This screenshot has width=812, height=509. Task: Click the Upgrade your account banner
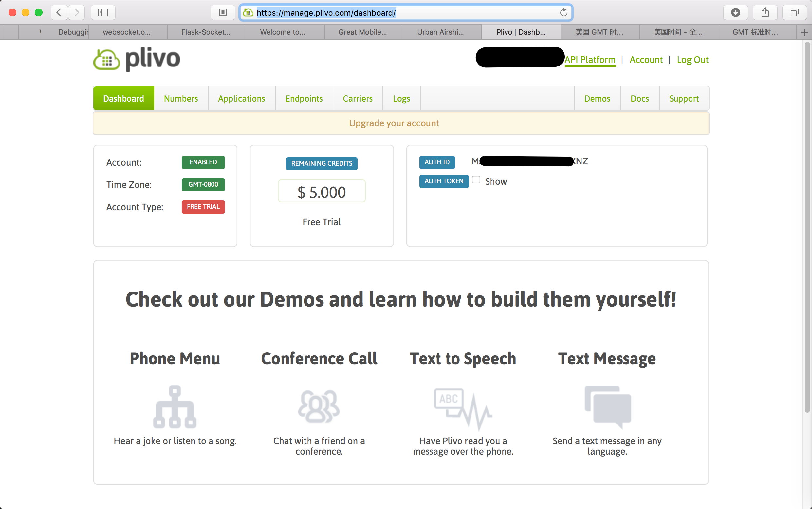394,123
